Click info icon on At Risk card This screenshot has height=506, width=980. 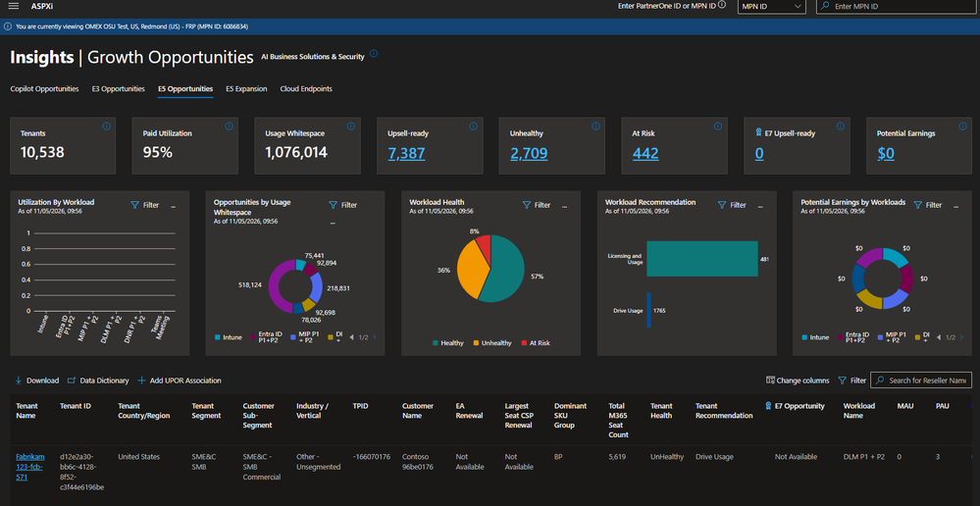[x=718, y=126]
